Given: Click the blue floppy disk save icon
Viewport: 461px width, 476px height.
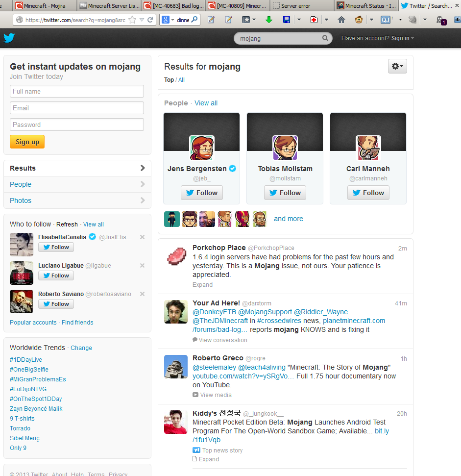Looking at the screenshot, I should pos(286,20).
